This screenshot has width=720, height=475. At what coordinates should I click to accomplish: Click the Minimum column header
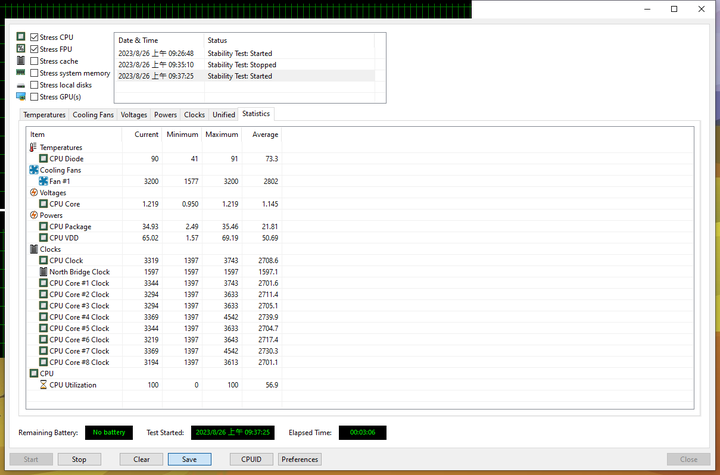[x=182, y=134]
